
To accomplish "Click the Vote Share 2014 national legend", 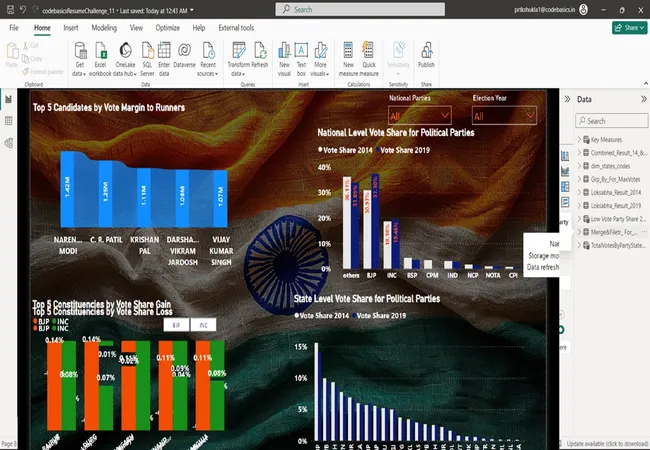I will pyautogui.click(x=345, y=150).
